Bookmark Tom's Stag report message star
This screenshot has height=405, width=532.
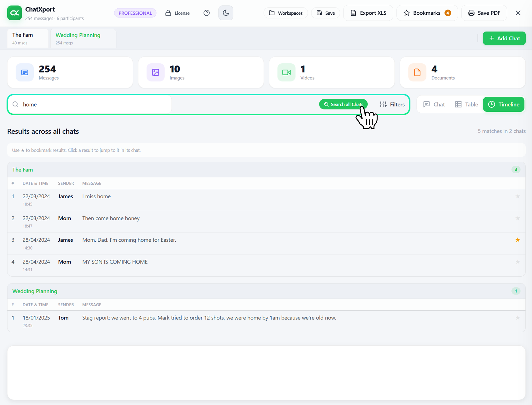[518, 318]
